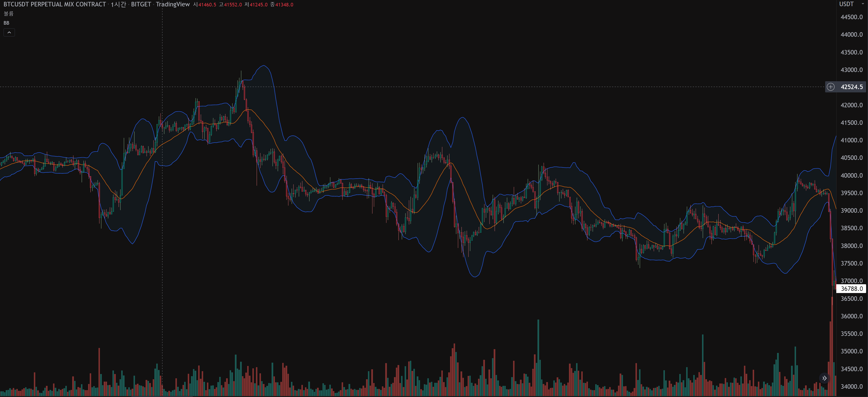Click the 35000.0 price axis label
Screen dimensions: 868x397
851,351
